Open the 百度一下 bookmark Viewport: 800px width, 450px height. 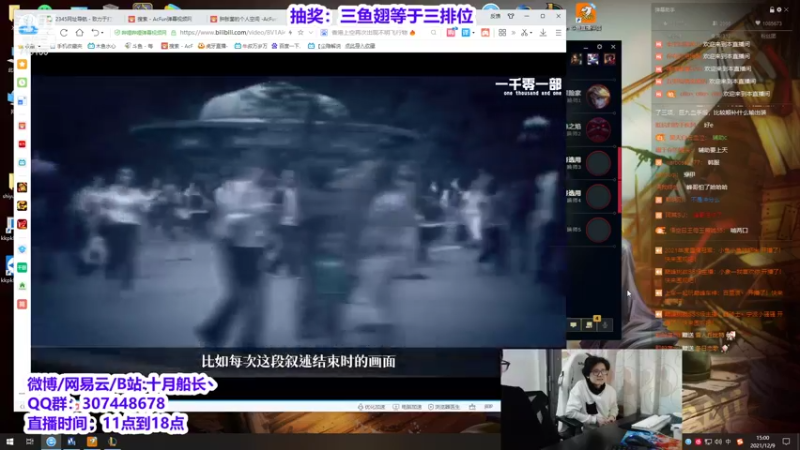coord(286,46)
